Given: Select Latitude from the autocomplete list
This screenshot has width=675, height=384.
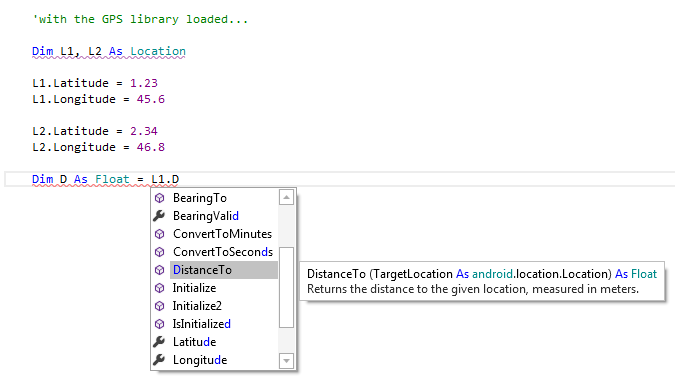Looking at the screenshot, I should click(195, 342).
